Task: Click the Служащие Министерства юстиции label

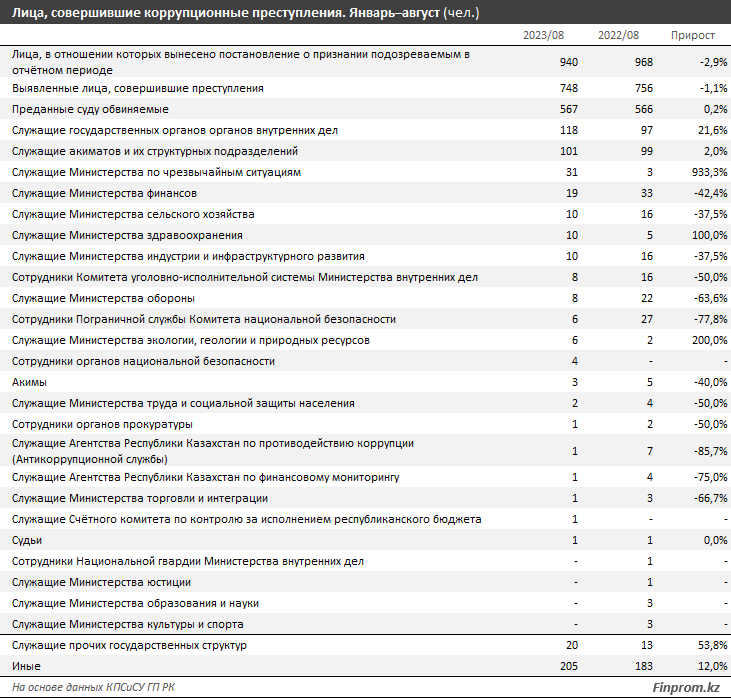Action: pyautogui.click(x=101, y=582)
